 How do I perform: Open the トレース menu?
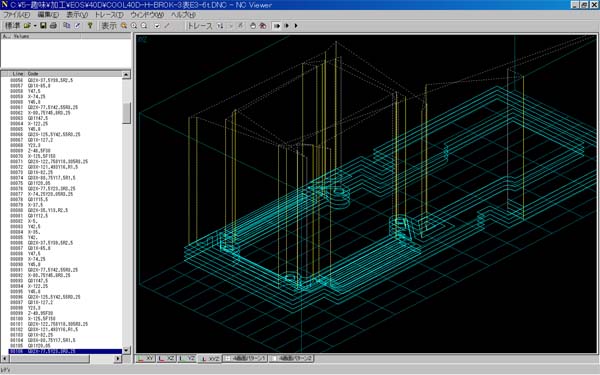point(109,15)
